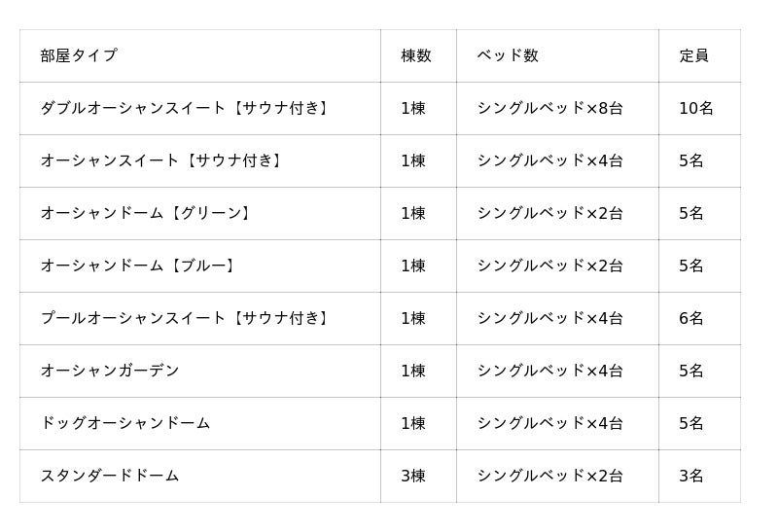Click the オーシャンガーデン room cell
This screenshot has width=778, height=532.
pos(110,371)
